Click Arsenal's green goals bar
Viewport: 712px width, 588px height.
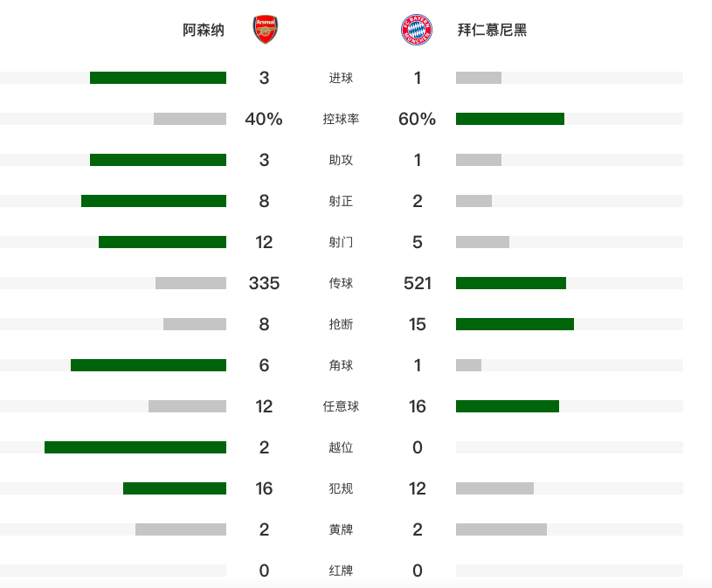coord(158,78)
